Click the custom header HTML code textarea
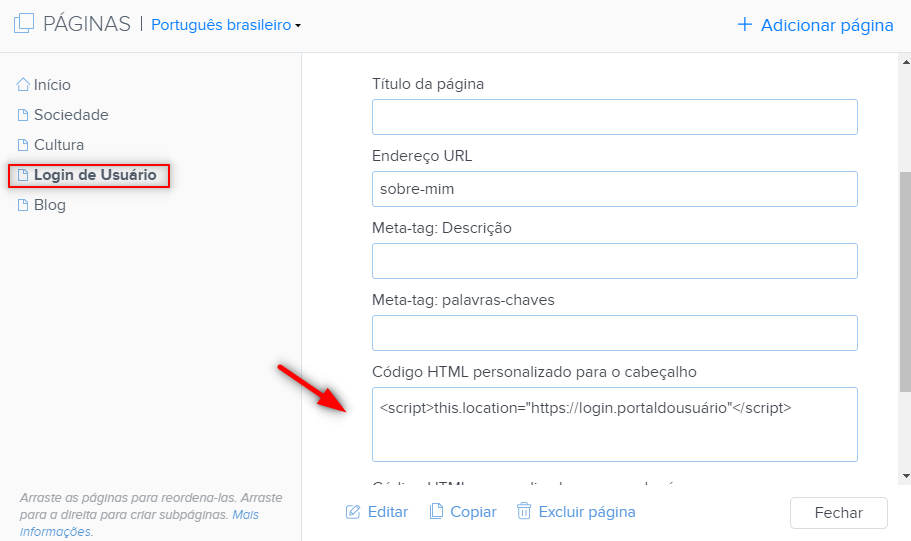This screenshot has width=911, height=541. 615,425
